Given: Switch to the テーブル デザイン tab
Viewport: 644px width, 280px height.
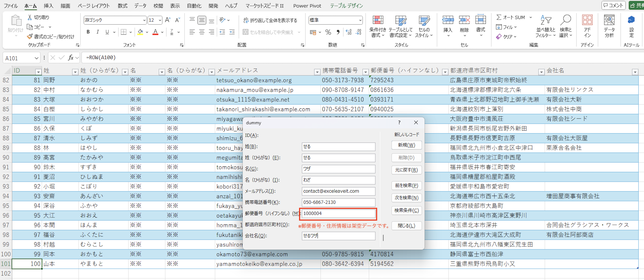Looking at the screenshot, I should pos(346,6).
